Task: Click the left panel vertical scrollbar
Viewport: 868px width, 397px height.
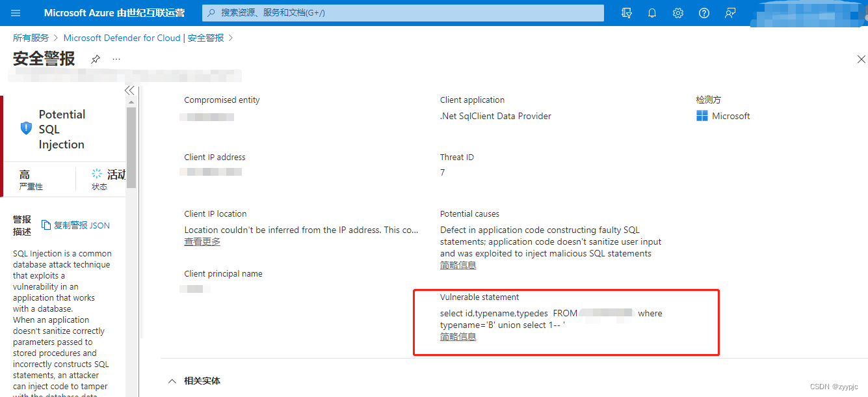Action: pyautogui.click(x=131, y=148)
